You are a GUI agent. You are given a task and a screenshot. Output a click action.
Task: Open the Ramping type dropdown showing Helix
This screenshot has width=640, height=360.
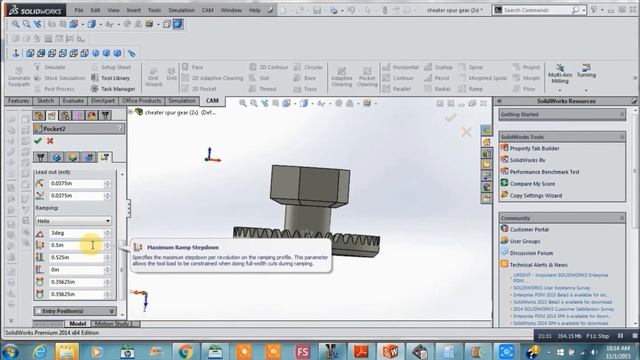pos(73,221)
